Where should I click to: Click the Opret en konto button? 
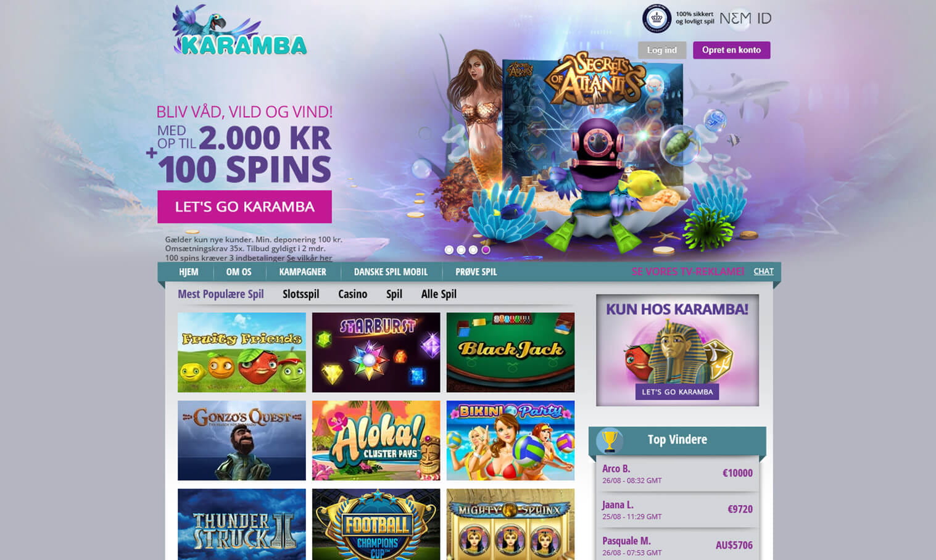pos(731,50)
